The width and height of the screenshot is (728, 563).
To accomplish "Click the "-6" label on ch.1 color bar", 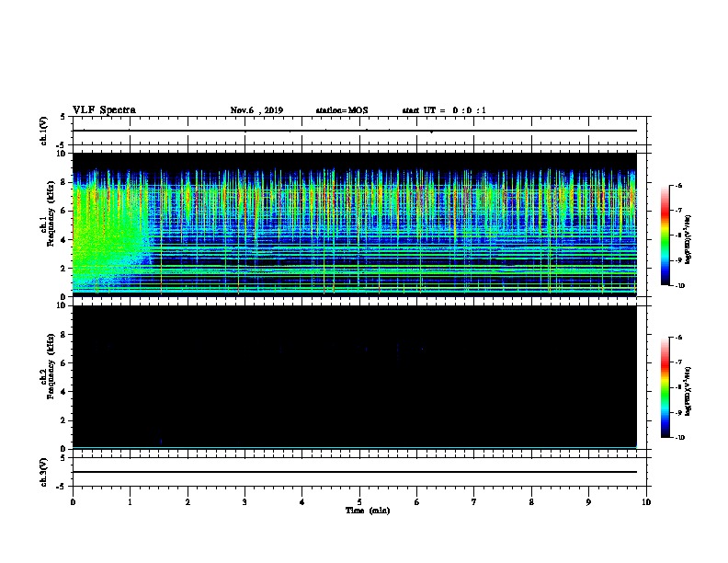I will 677,185.
